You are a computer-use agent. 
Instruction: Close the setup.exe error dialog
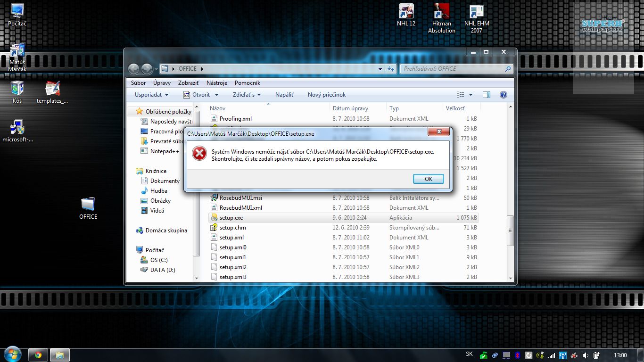point(438,132)
